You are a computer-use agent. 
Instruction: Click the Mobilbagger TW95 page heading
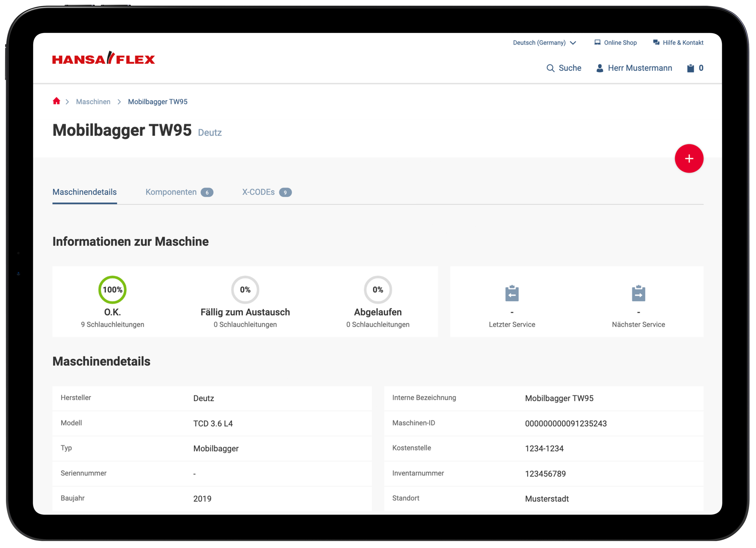coord(122,130)
